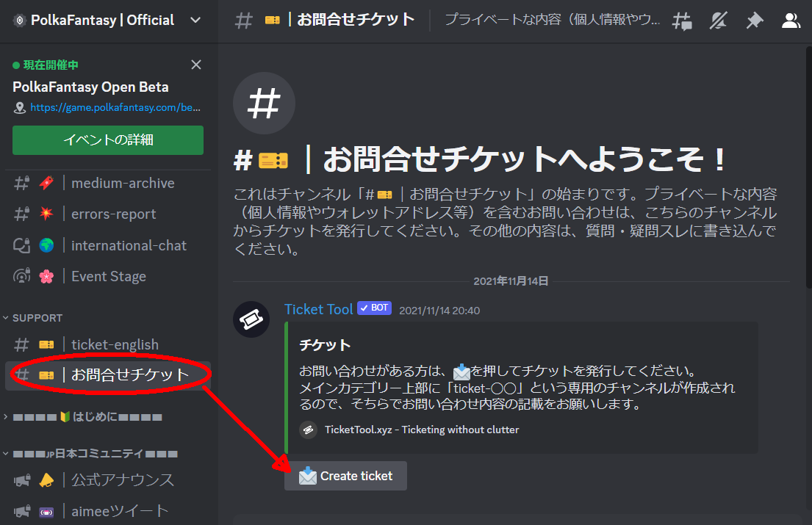Join the Event Stage channel

click(108, 276)
